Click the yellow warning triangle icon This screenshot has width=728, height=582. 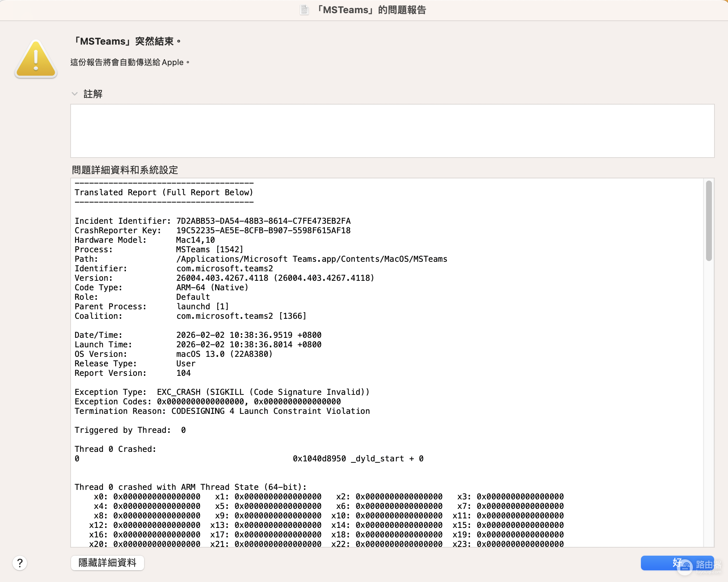(36, 59)
